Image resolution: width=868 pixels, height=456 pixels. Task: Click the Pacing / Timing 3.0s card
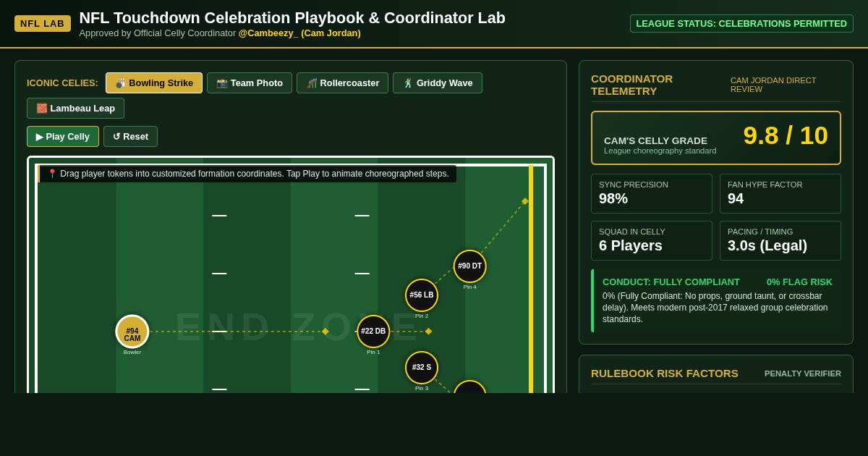click(780, 240)
